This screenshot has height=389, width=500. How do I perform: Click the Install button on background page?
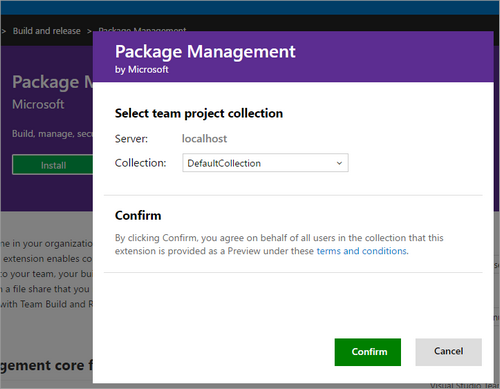point(53,165)
